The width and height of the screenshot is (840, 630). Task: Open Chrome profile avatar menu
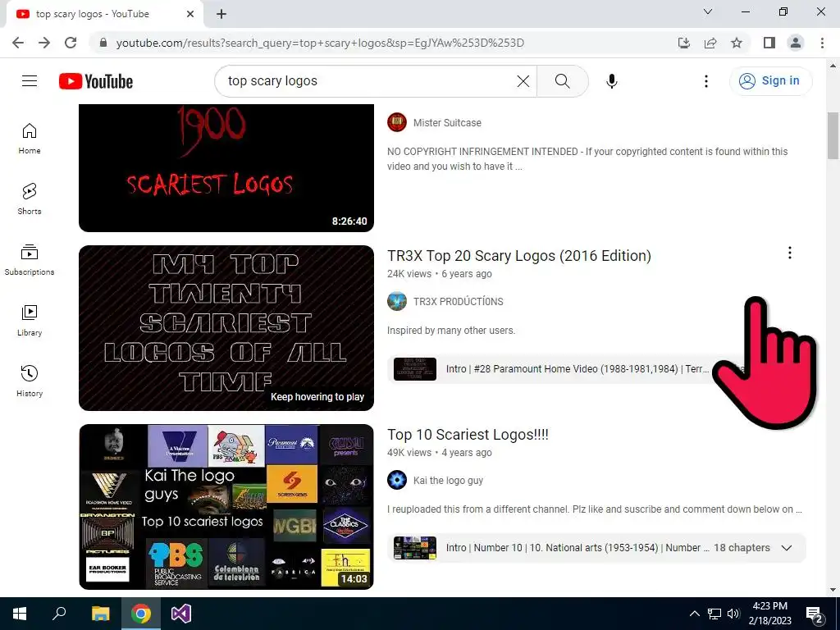coord(796,43)
